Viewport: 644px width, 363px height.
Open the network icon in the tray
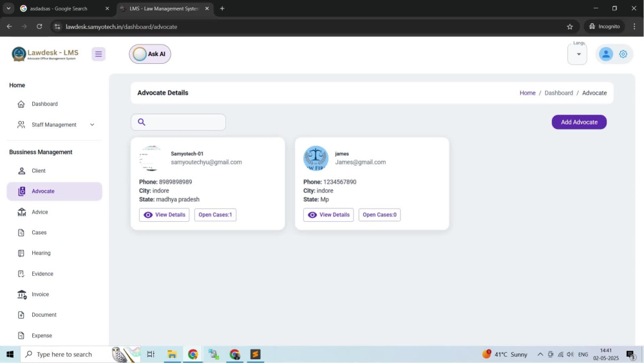point(560,354)
